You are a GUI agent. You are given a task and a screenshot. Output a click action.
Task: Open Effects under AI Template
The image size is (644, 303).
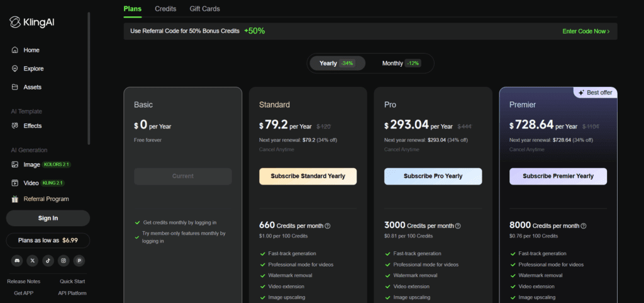click(26, 126)
